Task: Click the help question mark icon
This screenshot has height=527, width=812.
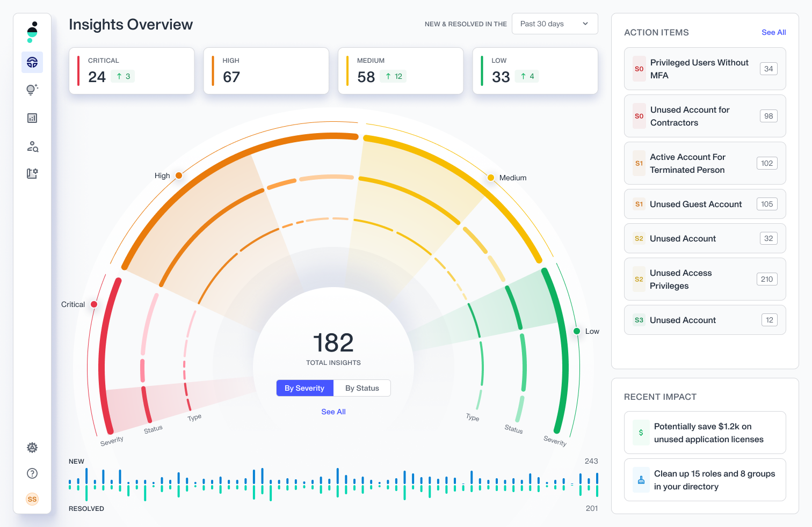Action: [x=32, y=473]
